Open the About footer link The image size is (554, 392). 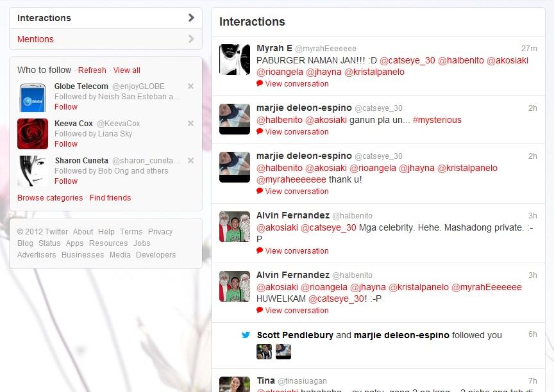point(83,232)
